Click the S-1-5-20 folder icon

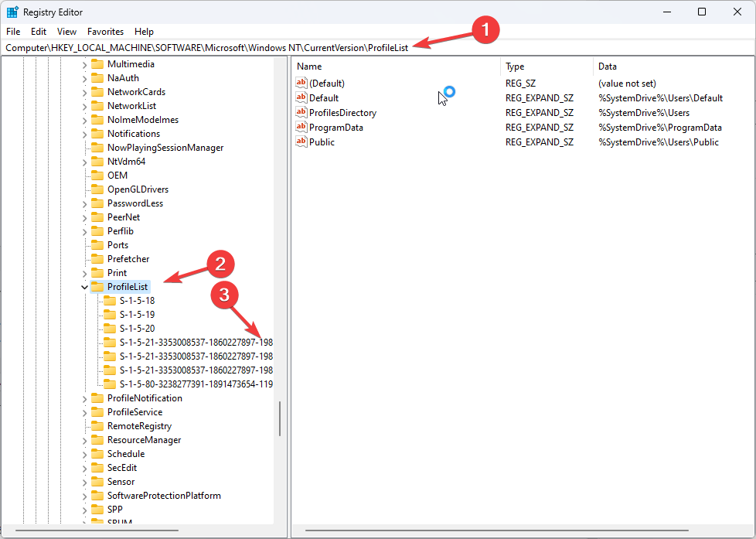(x=110, y=329)
